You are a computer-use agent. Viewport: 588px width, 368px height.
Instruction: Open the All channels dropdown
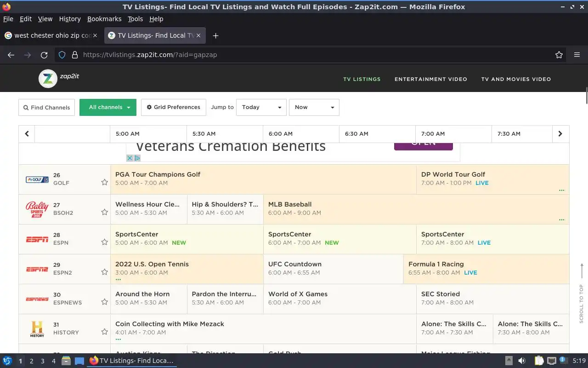[108, 107]
